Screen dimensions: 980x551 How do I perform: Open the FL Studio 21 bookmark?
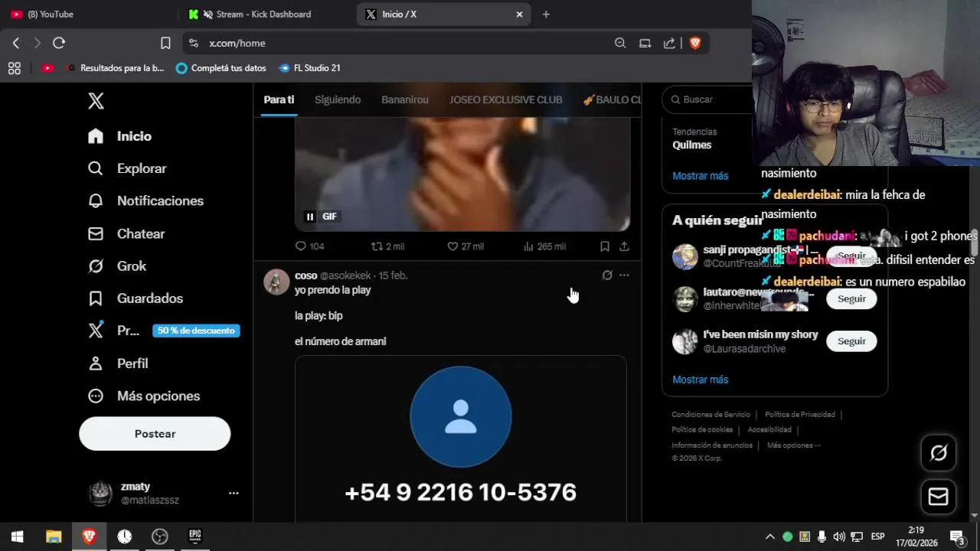309,68
